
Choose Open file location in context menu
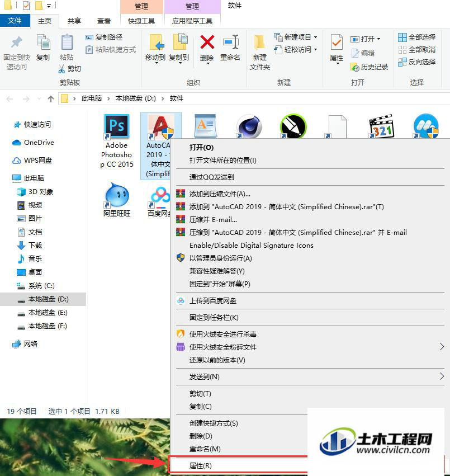[310, 161]
